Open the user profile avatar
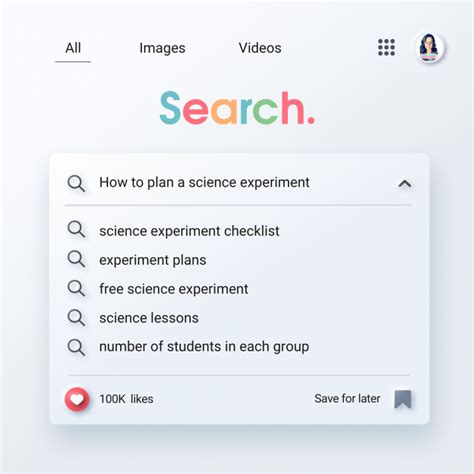The image size is (474, 474). [x=430, y=47]
